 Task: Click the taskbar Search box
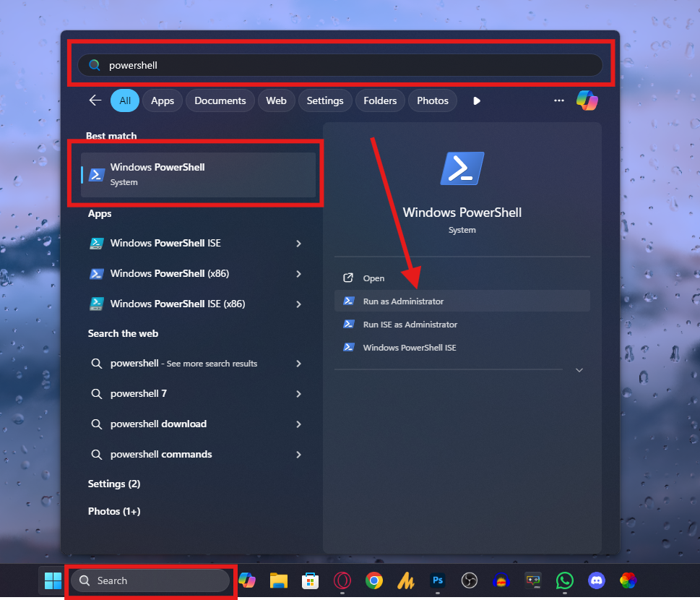tap(150, 580)
